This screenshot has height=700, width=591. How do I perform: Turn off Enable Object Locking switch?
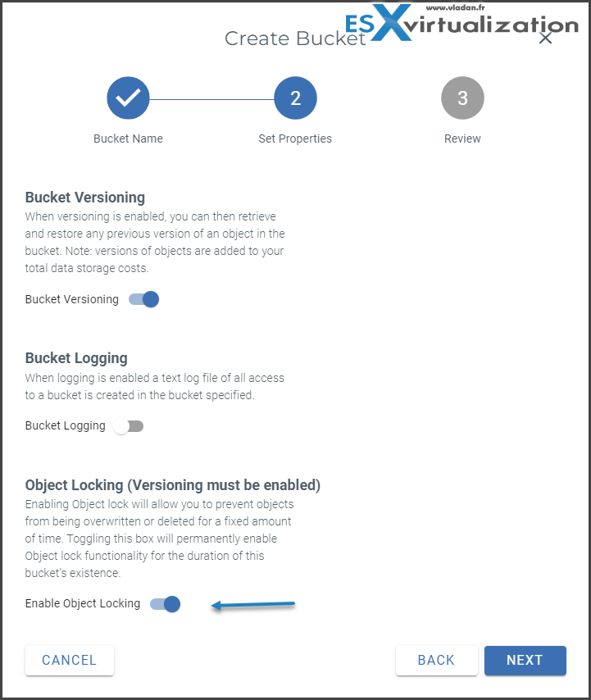165,604
